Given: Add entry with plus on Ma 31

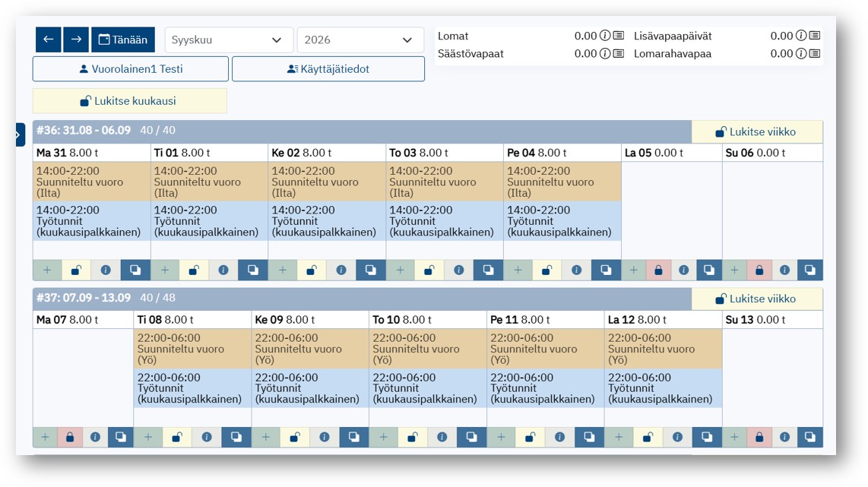Looking at the screenshot, I should tap(47, 270).
